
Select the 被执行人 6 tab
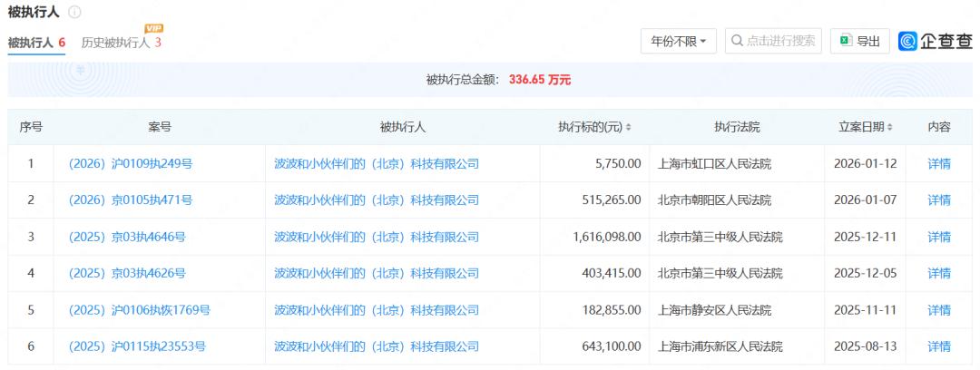(36, 43)
